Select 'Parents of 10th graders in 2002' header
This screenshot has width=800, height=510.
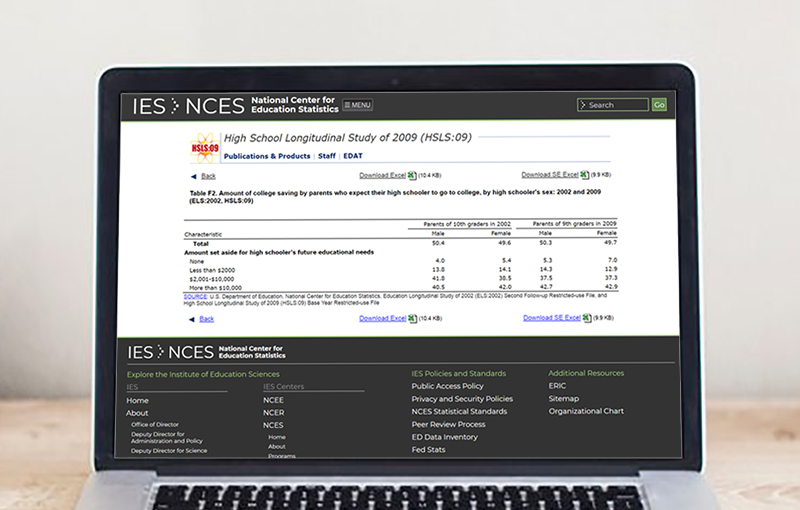click(x=467, y=224)
